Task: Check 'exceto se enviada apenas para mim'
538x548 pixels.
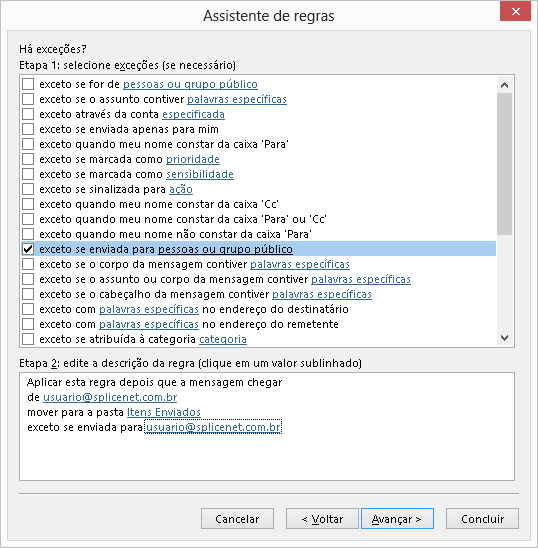Action: pyautogui.click(x=28, y=129)
